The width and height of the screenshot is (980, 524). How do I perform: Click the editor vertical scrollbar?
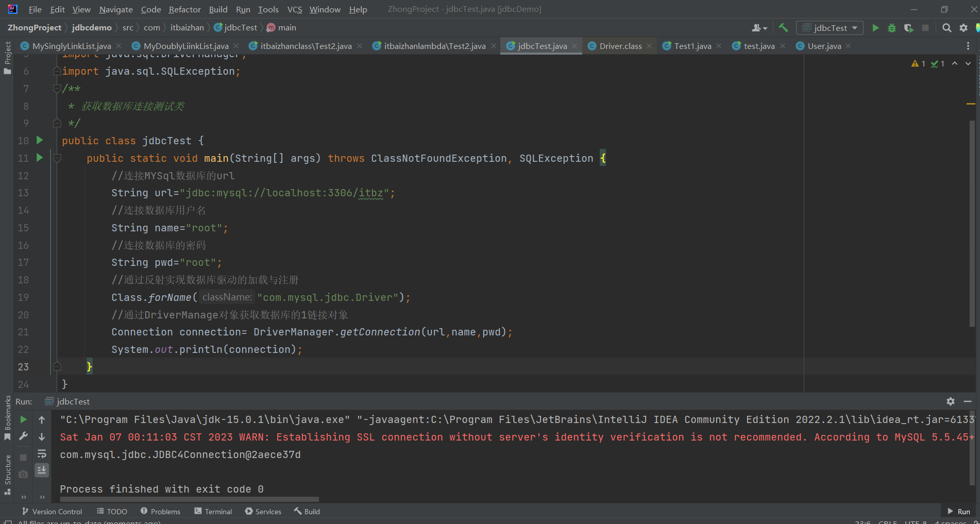tap(972, 223)
